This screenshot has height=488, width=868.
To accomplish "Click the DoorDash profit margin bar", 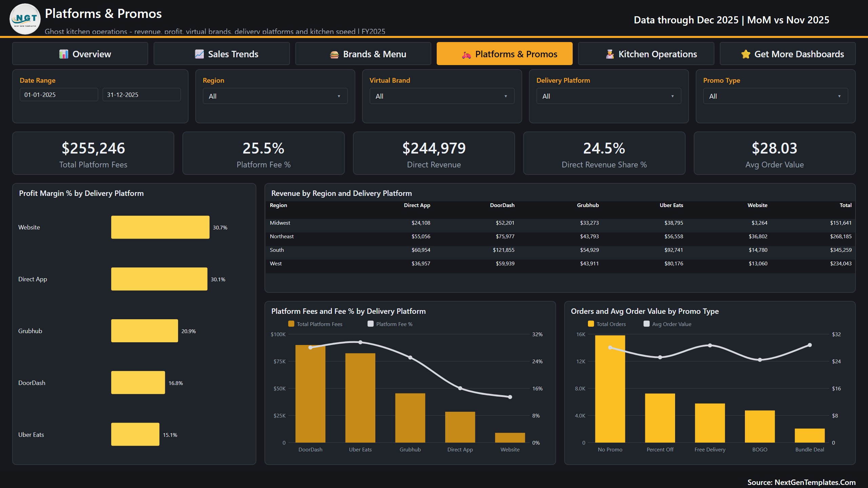I will coord(138,383).
